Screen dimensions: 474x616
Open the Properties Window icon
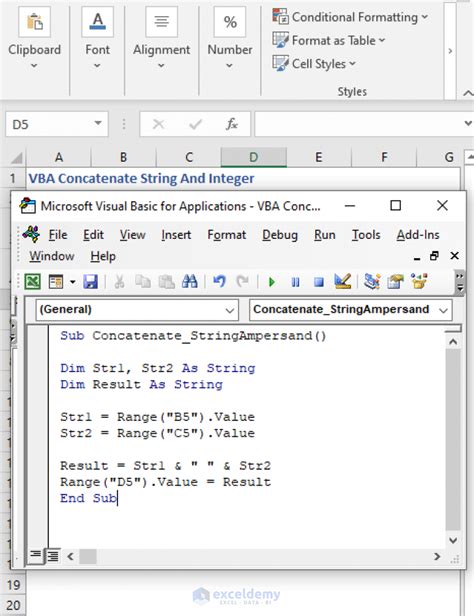pyautogui.click(x=395, y=282)
